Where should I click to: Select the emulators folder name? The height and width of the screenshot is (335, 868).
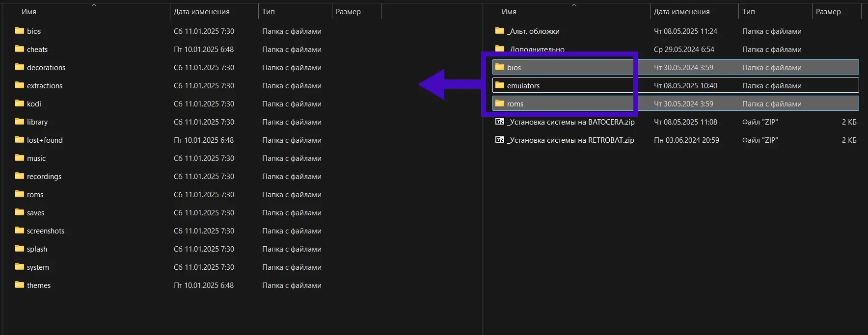(523, 86)
